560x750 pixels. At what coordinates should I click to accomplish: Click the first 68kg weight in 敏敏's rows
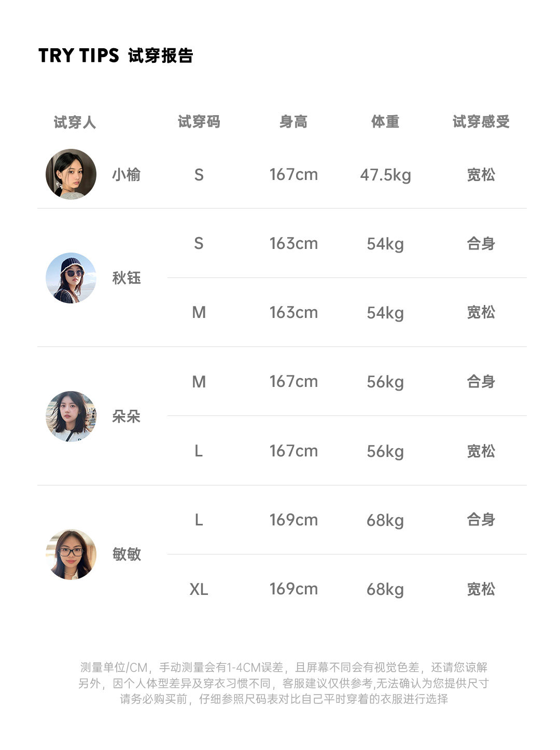point(385,520)
